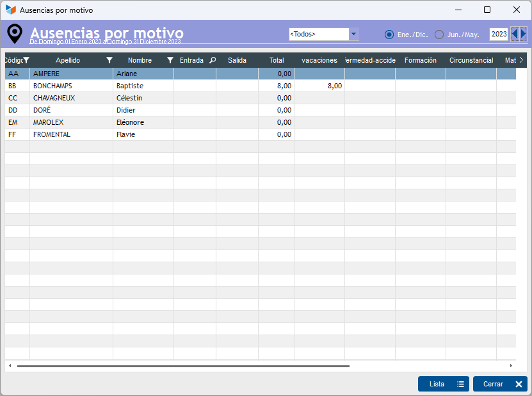Advance to next year with right arrow

523,34
